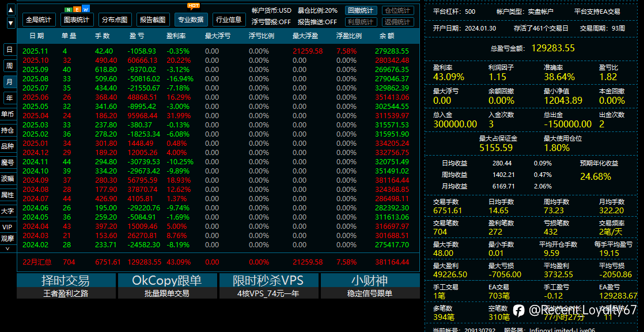
Task: Click the 交易手数 value 6751.61
Action: [x=448, y=211]
